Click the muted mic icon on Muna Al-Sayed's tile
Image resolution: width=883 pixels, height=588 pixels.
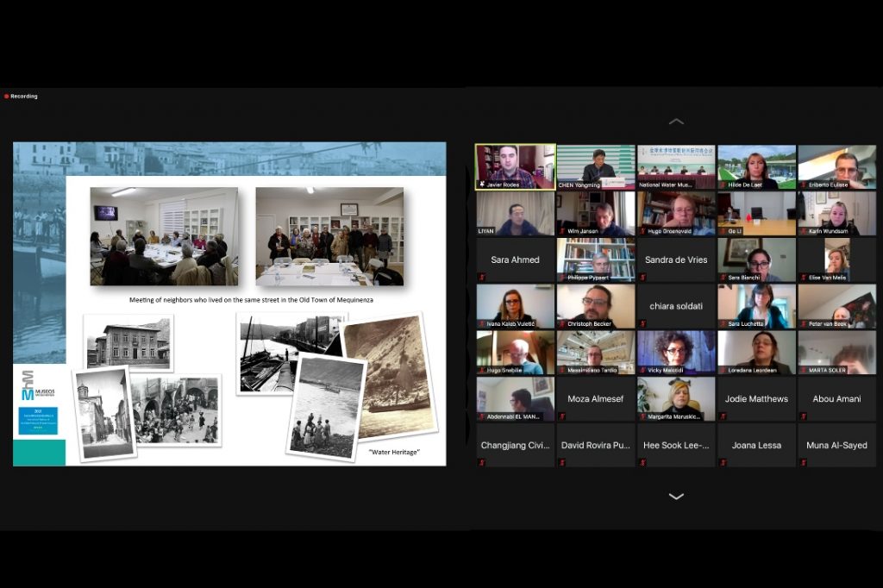804,463
